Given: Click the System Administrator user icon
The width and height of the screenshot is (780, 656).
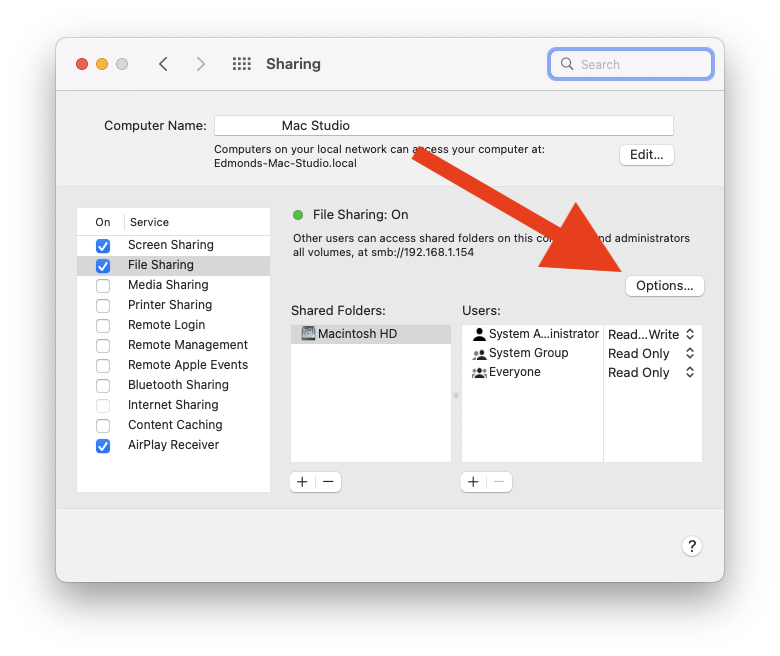Looking at the screenshot, I should click(x=479, y=334).
